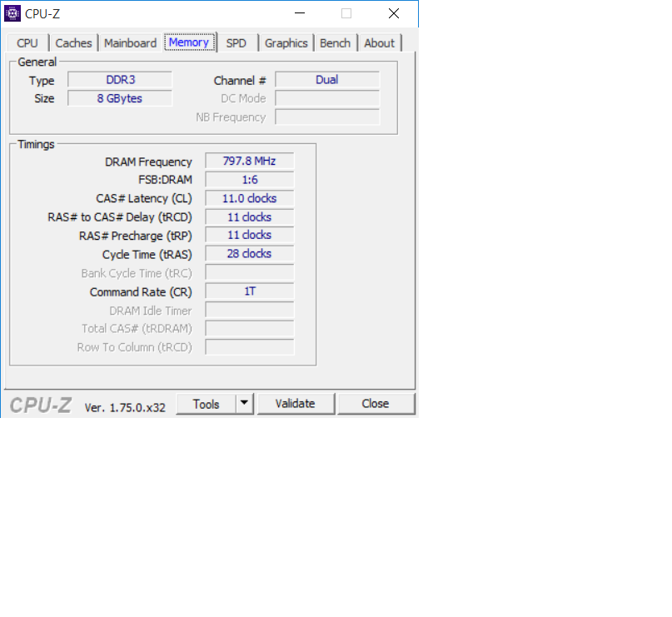Image resolution: width=672 pixels, height=617 pixels.
Task: Click the Validate button
Action: pos(296,404)
